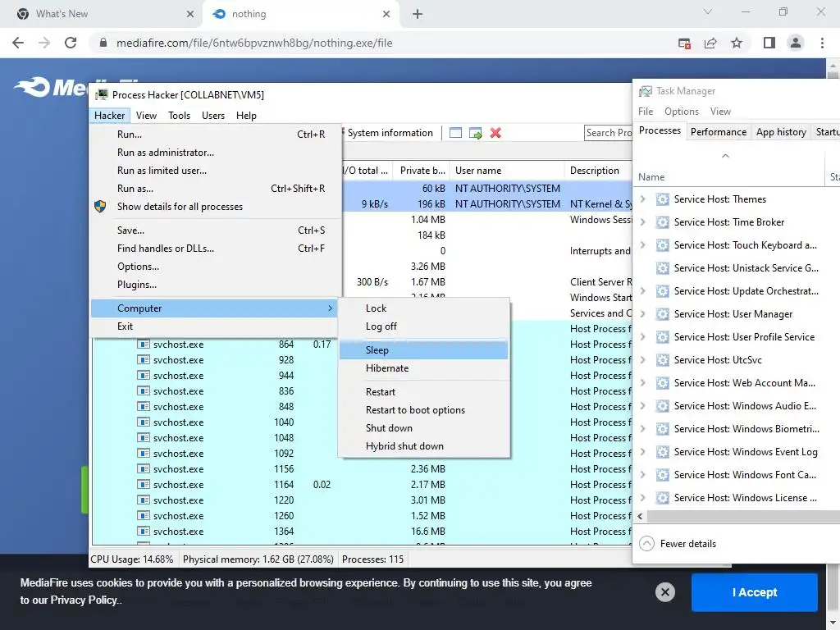Open the Chrome profile avatar icon
This screenshot has width=840, height=630.
[796, 43]
